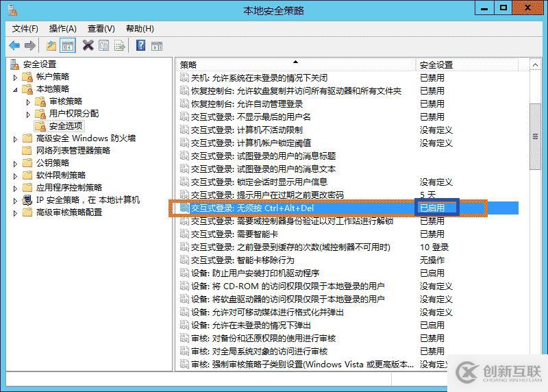The height and width of the screenshot is (392, 548).
Task: Click the 无操作 setting value
Action: (432, 260)
